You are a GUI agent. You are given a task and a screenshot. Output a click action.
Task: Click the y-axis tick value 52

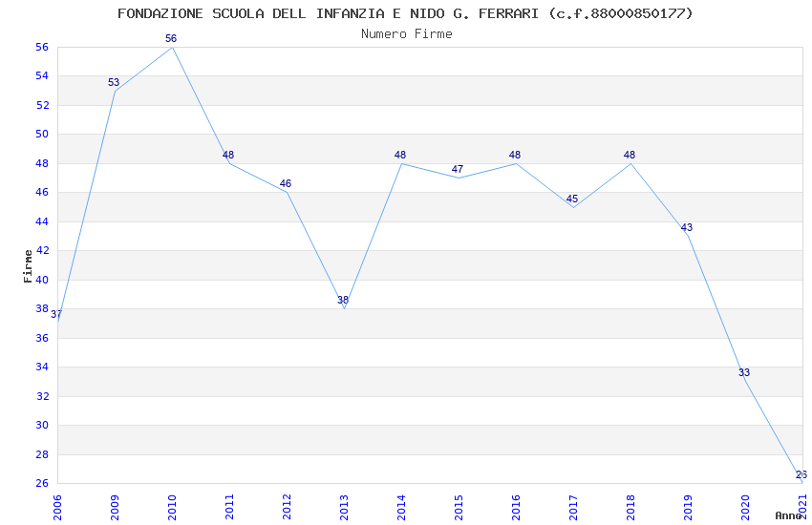pyautogui.click(x=42, y=105)
